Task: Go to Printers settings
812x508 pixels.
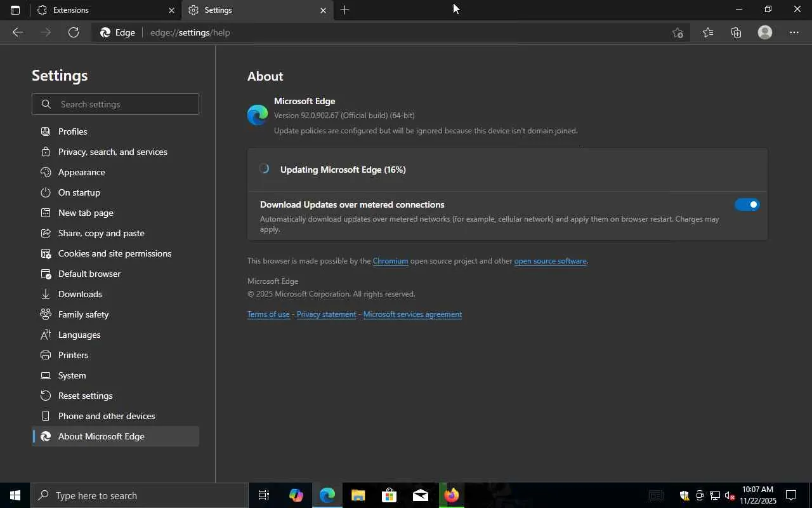Action: [x=115, y=355]
